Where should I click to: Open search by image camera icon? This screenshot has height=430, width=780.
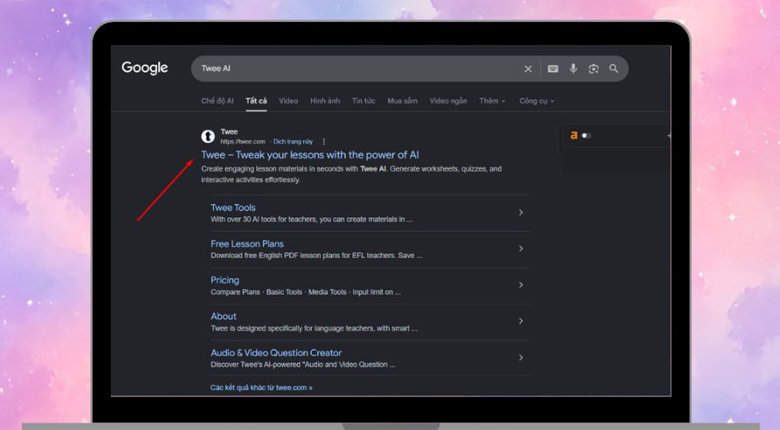pyautogui.click(x=593, y=69)
